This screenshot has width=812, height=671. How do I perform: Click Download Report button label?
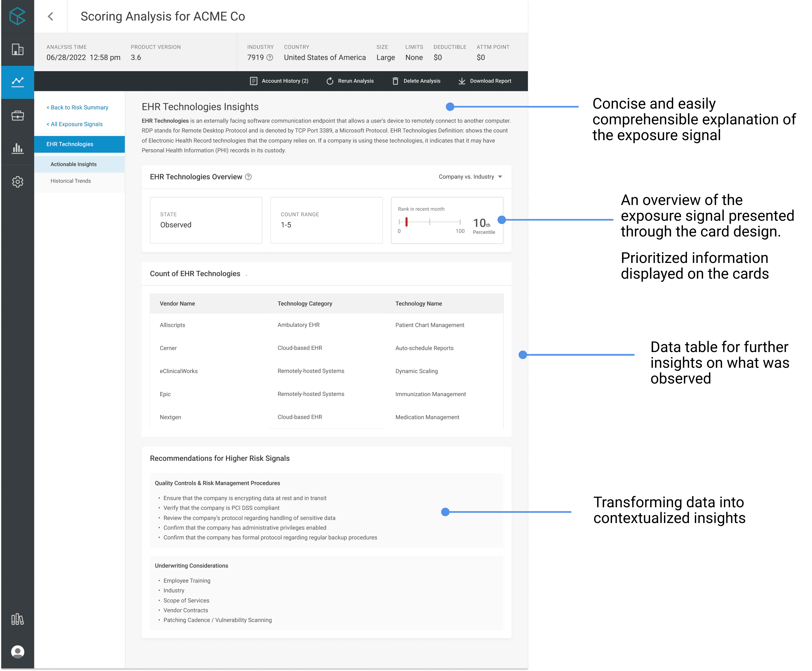coord(491,81)
